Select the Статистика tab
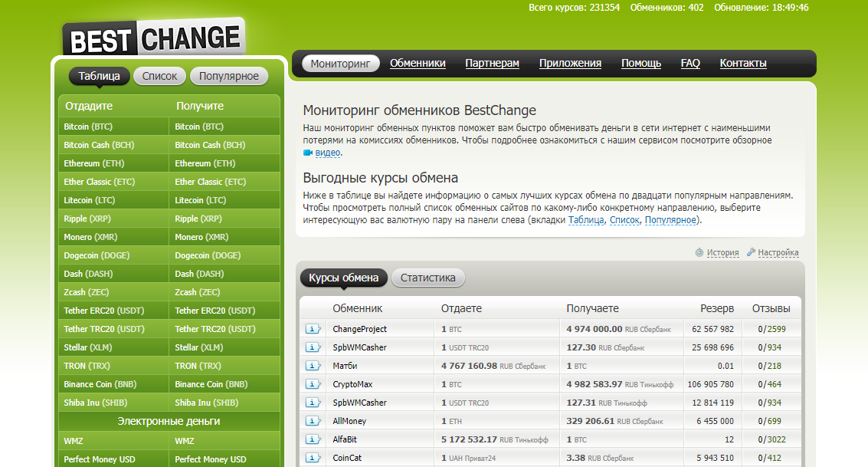 tap(428, 278)
